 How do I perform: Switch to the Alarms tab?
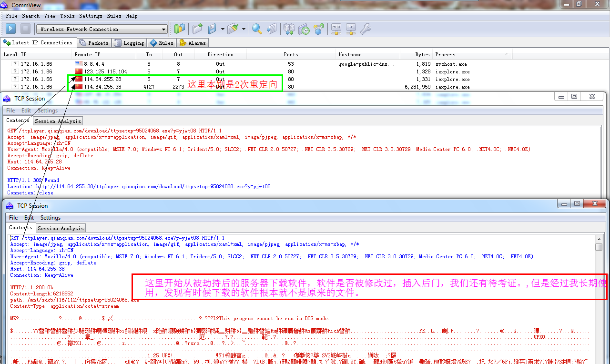pyautogui.click(x=193, y=43)
